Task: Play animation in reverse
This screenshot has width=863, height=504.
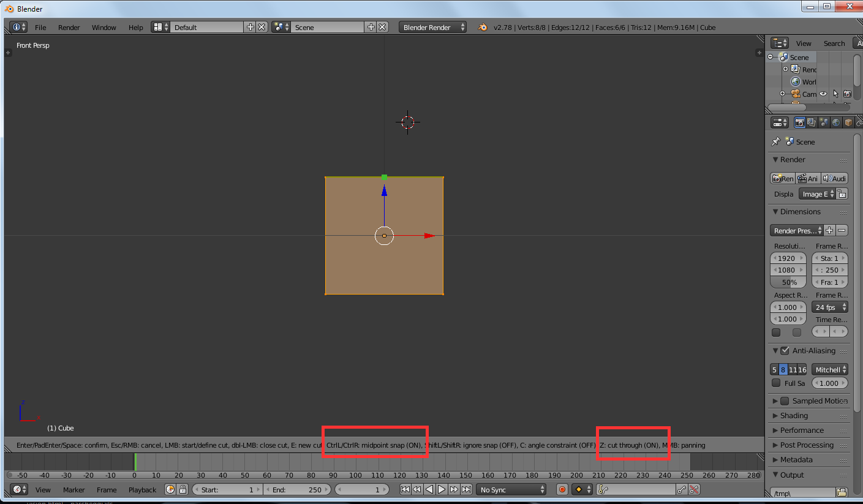Action: click(x=429, y=489)
